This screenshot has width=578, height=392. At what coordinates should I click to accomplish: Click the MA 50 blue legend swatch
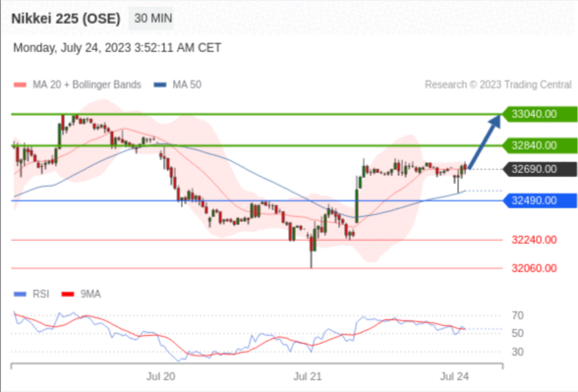(x=160, y=84)
